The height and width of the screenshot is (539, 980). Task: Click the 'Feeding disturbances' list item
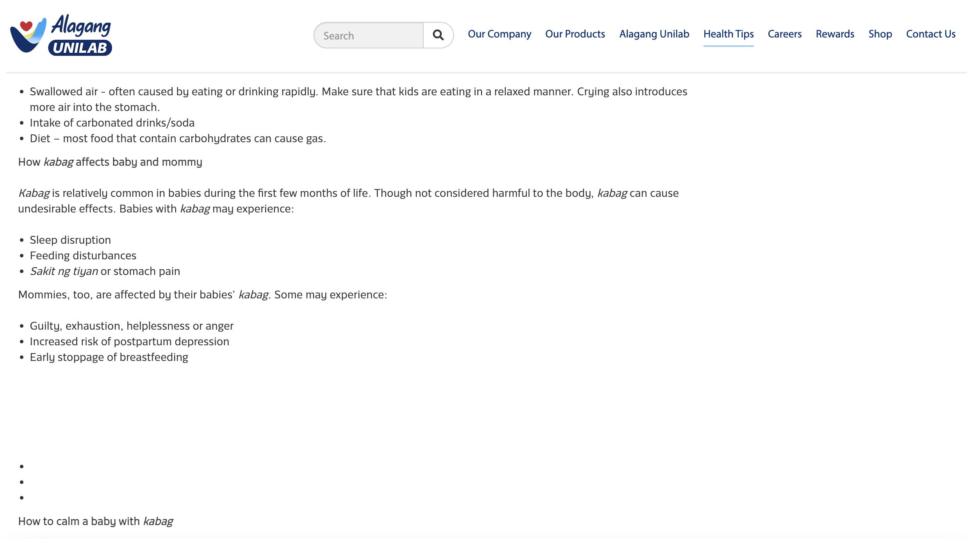(83, 255)
